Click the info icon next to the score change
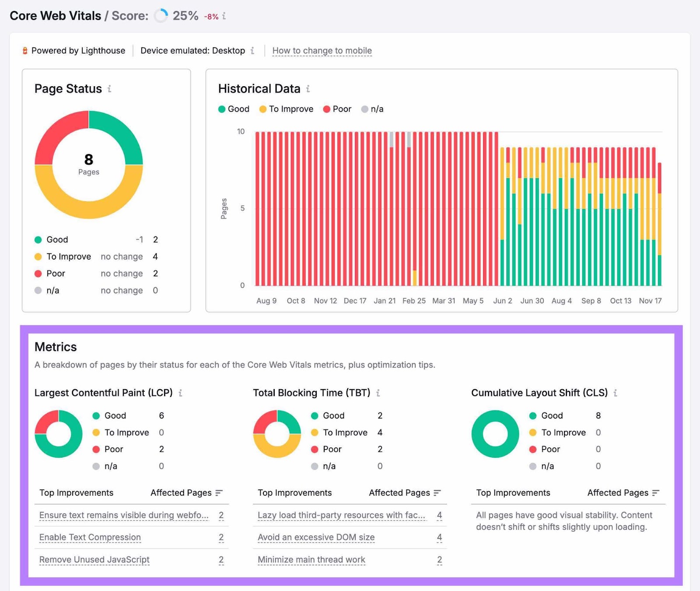Image resolution: width=700 pixels, height=591 pixels. pyautogui.click(x=224, y=16)
